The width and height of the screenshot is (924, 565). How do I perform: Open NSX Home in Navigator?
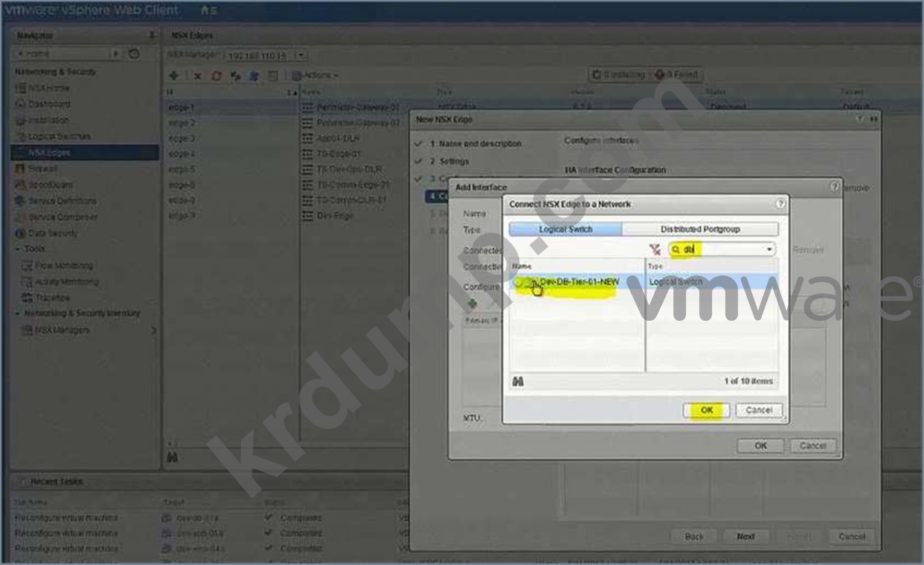coord(49,88)
